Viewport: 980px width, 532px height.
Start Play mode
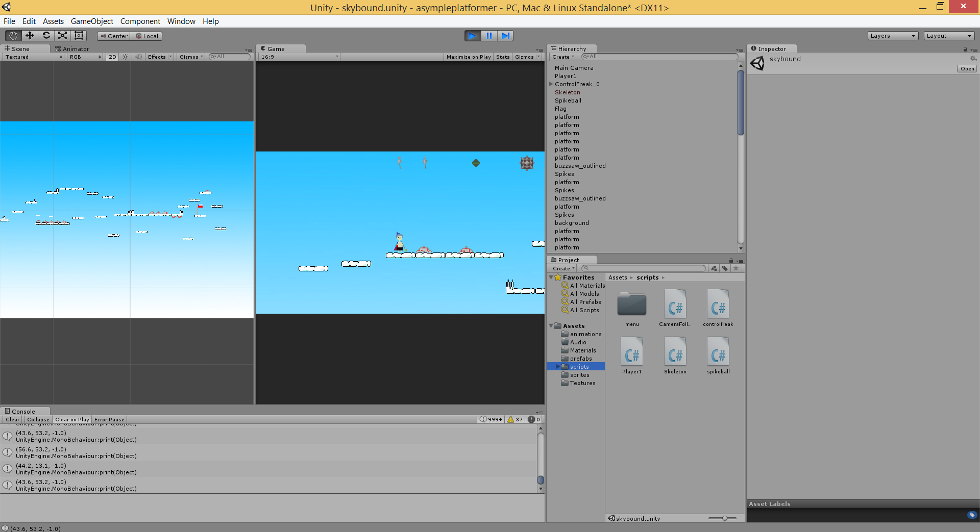click(473, 36)
